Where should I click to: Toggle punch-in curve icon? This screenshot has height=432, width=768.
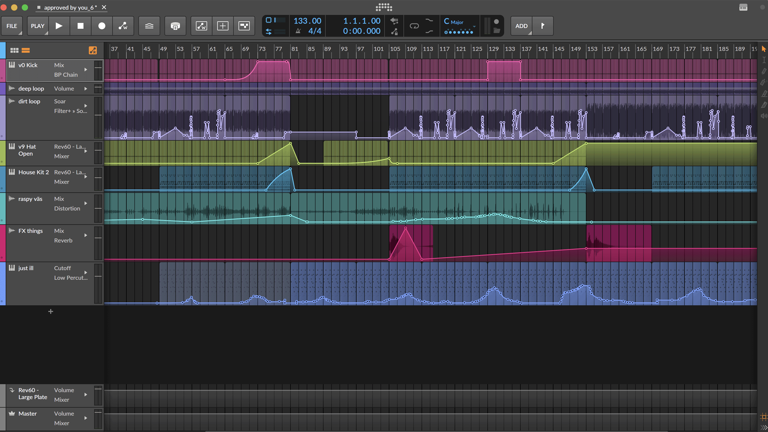tap(430, 21)
